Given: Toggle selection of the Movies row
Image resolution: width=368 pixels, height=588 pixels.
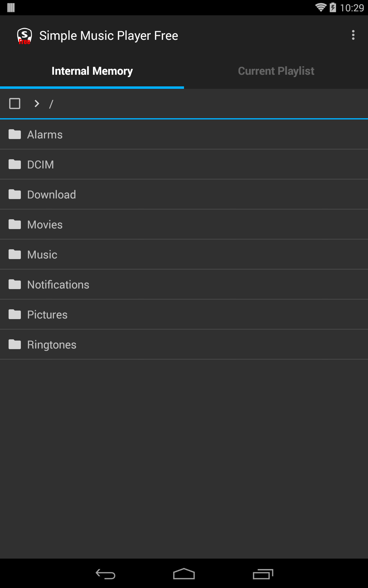Looking at the screenshot, I should coord(184,224).
